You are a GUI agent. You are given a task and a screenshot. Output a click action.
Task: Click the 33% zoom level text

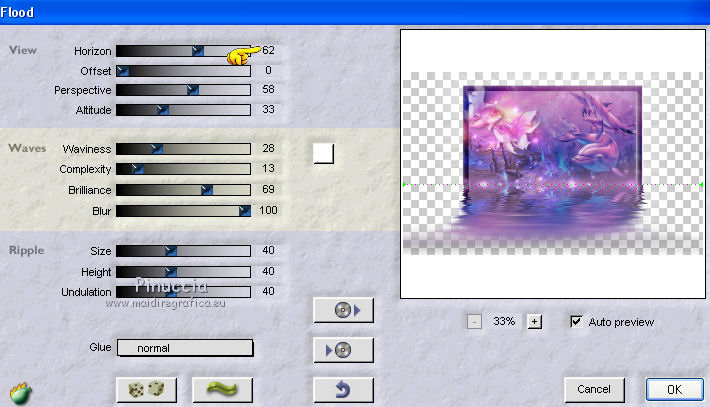(x=504, y=321)
